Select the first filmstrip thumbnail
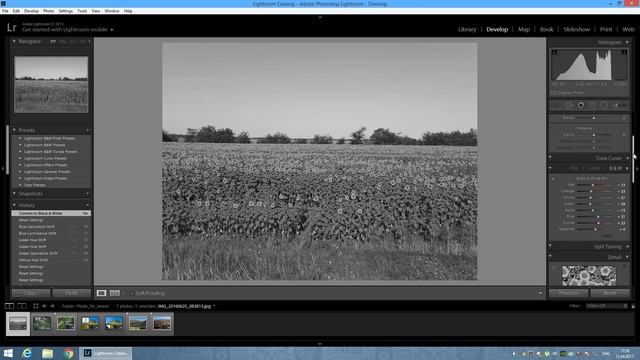The image size is (640, 360). (18, 323)
